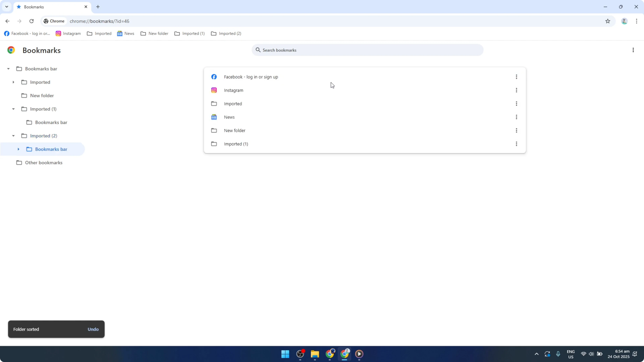Open the Bookmarks page organize menu top right

click(633, 50)
